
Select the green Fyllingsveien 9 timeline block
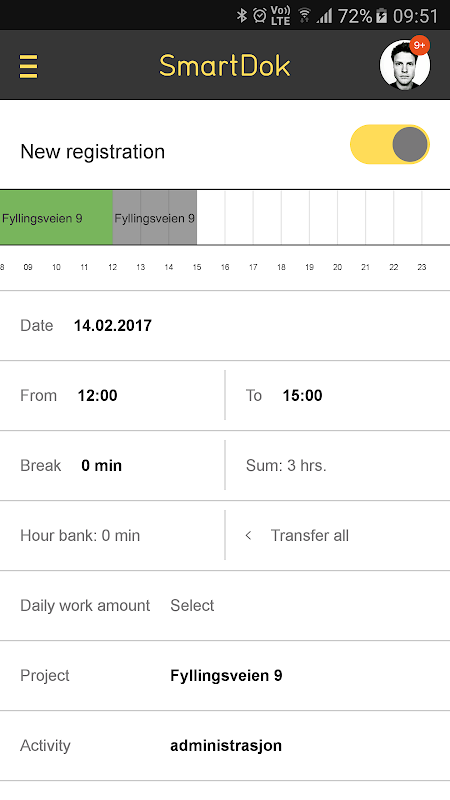56,217
